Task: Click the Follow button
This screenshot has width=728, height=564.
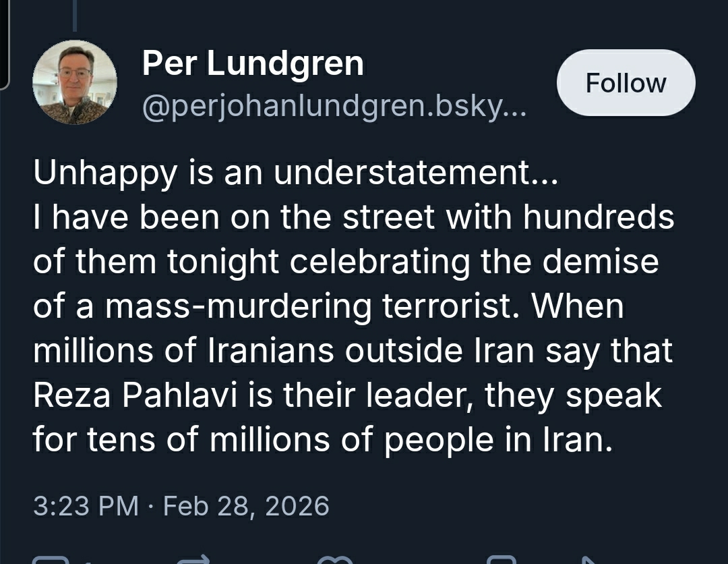Action: (x=626, y=83)
